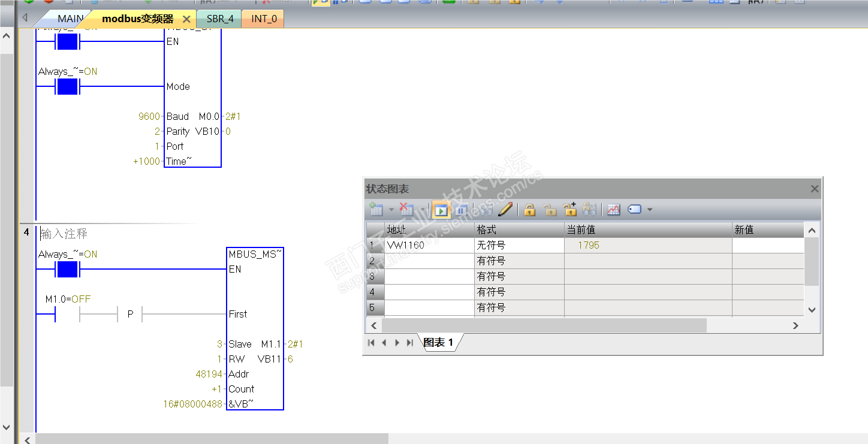Select the P positive edge contact
This screenshot has height=444, width=868.
[129, 313]
